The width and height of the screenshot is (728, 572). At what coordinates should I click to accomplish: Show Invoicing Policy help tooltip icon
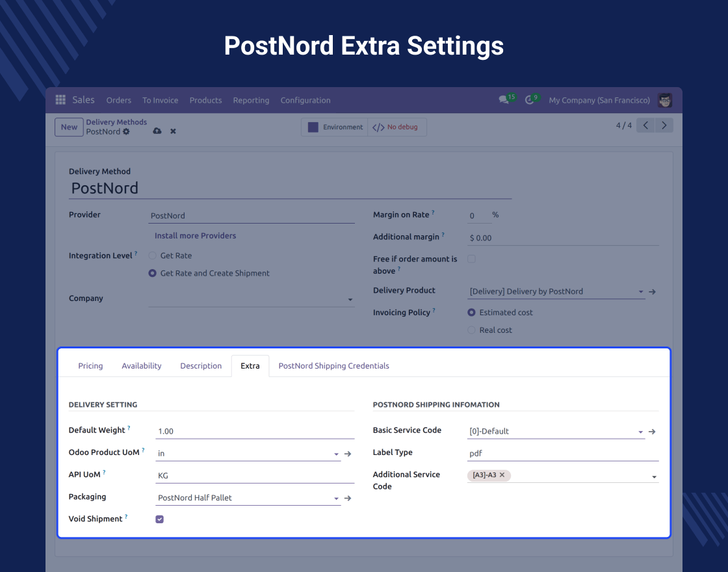(x=434, y=310)
